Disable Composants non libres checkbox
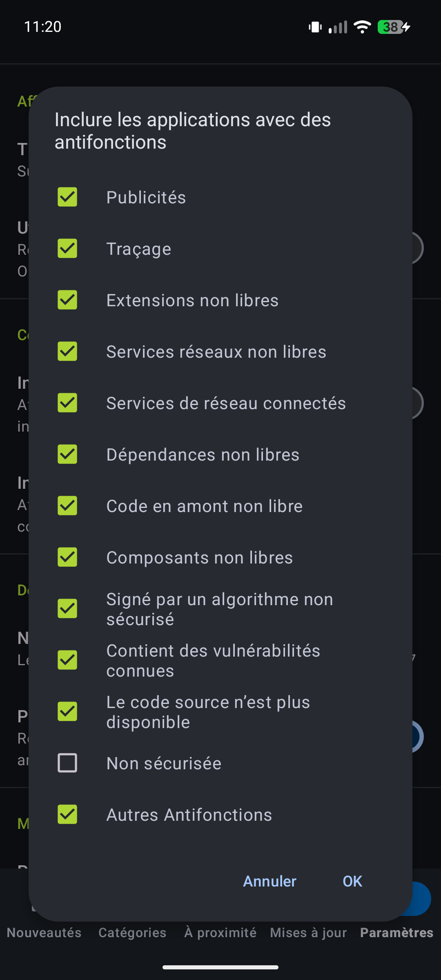 coord(67,557)
